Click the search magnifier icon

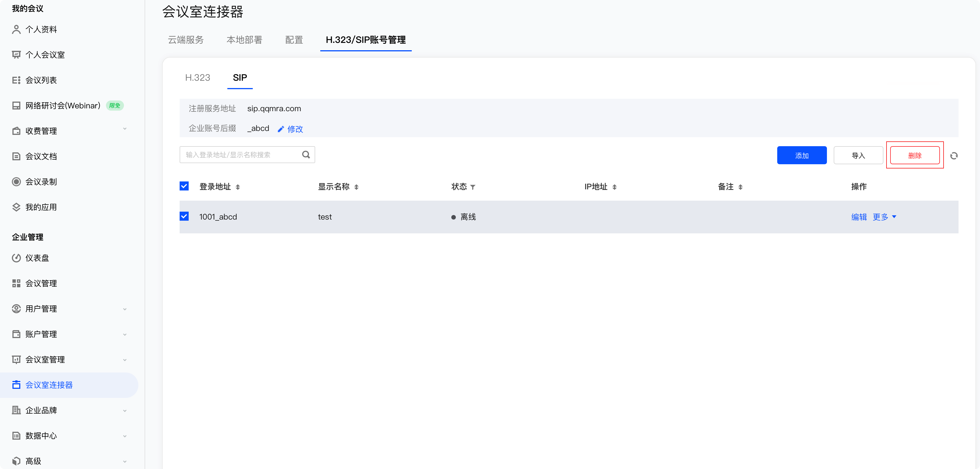[x=306, y=155]
